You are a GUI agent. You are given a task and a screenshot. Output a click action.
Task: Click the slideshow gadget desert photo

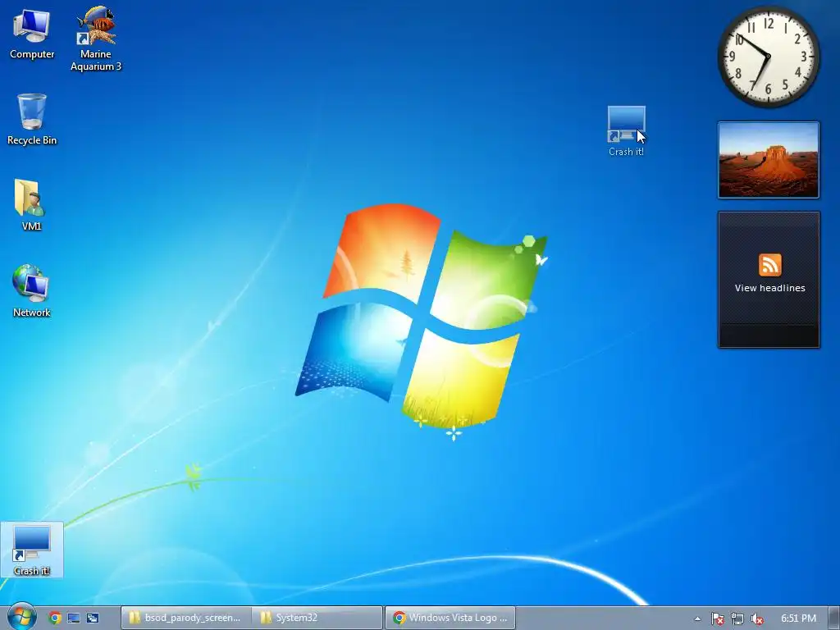coord(769,160)
